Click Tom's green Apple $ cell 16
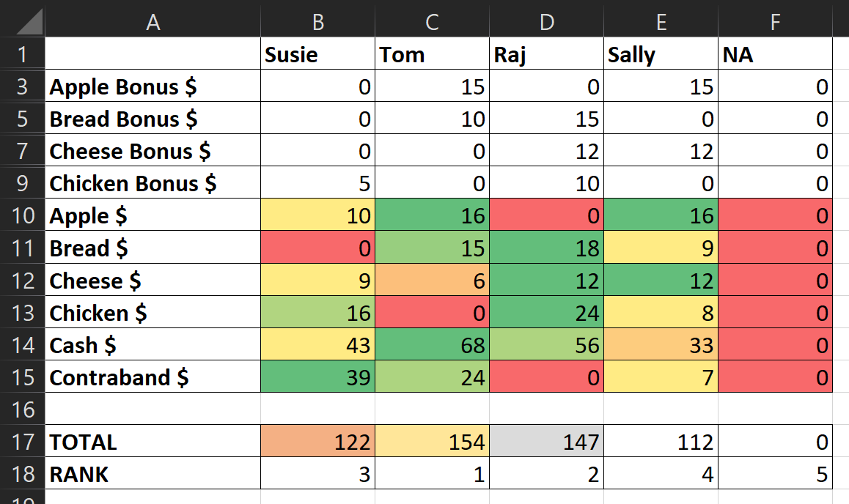This screenshot has height=504, width=849. [432, 215]
